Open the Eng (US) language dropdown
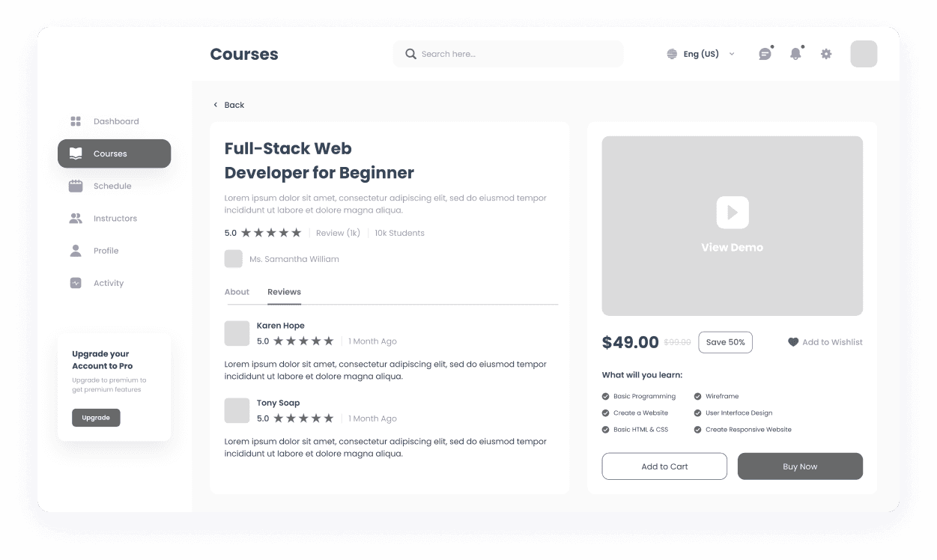 pos(700,54)
